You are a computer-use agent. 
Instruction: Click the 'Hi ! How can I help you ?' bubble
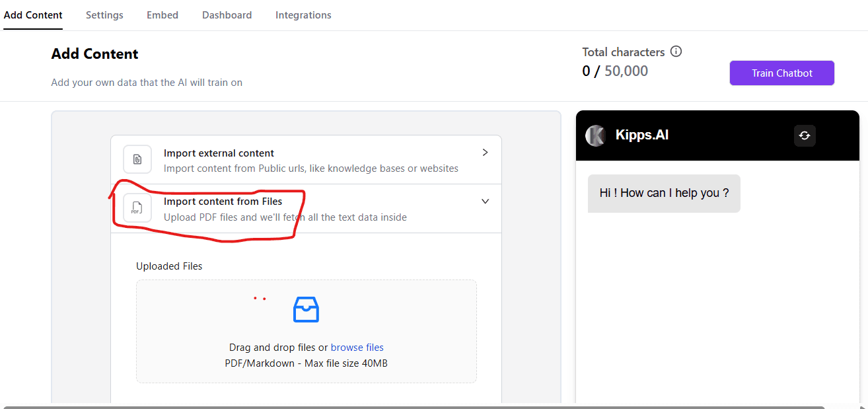click(x=664, y=194)
